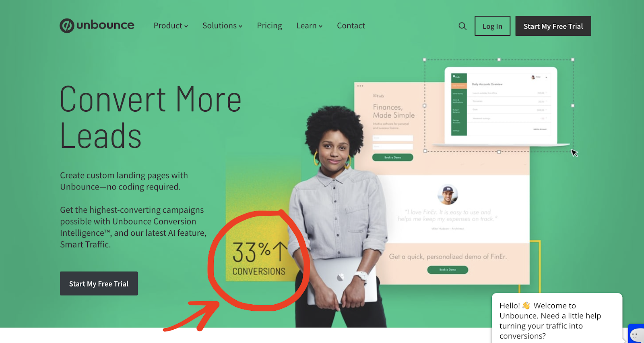Open the search magnifier icon

462,26
